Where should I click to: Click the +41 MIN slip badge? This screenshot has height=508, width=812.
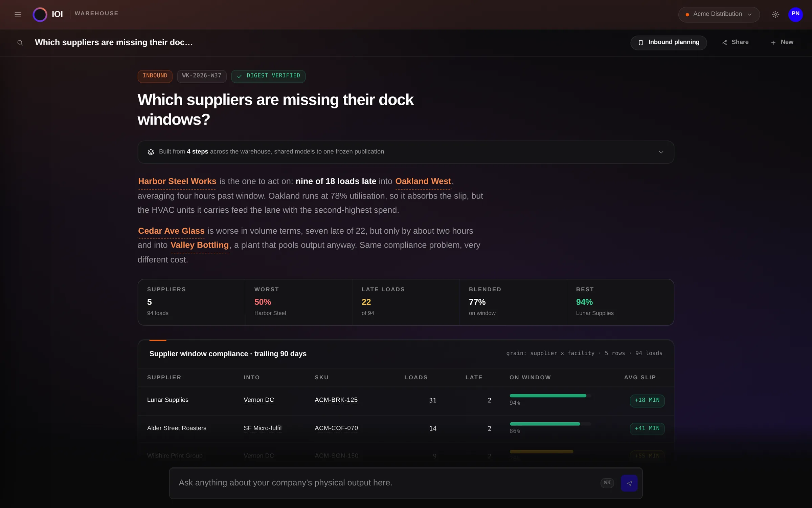(x=647, y=428)
